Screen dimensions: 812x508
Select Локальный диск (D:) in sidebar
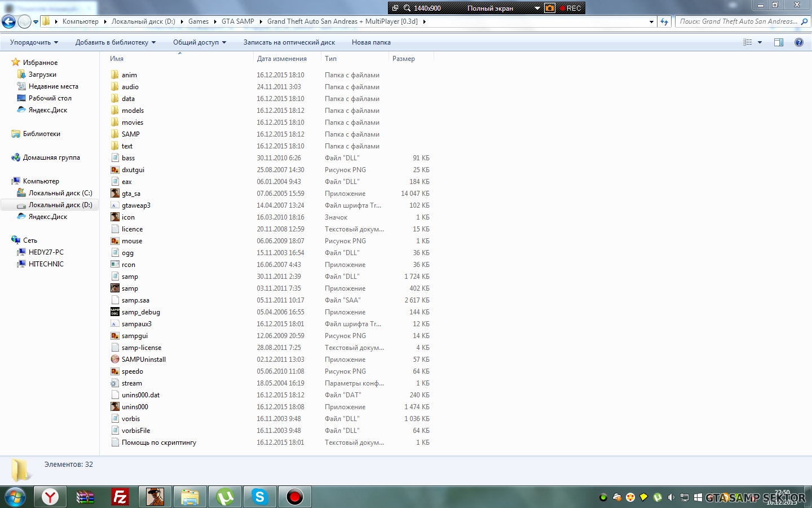[60, 205]
